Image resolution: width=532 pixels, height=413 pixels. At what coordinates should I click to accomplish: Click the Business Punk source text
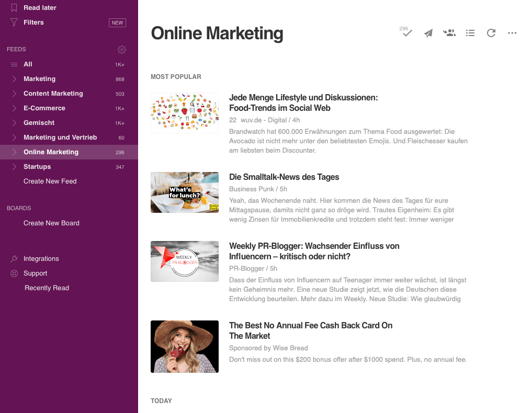coord(252,189)
